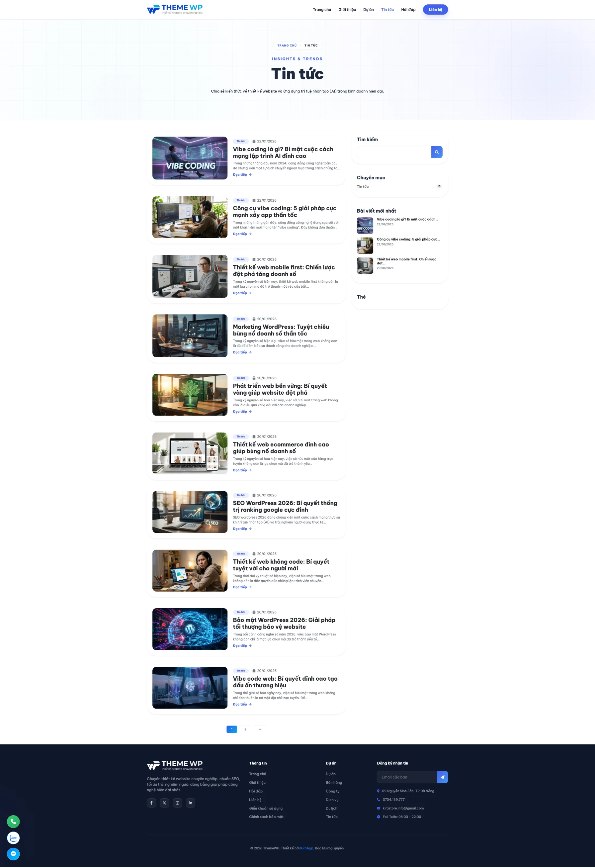Click the ThemeWP logo in header
Viewport: 595px width, 868px height.
coord(175,9)
